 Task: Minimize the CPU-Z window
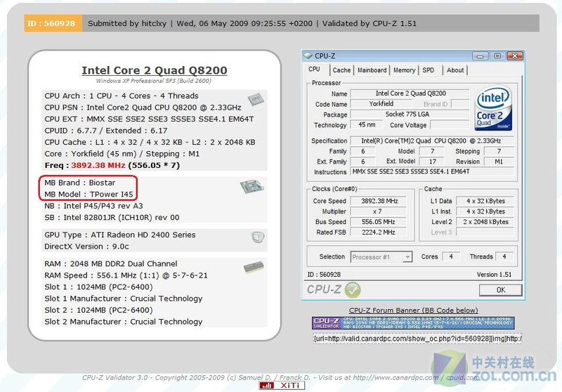click(x=480, y=56)
